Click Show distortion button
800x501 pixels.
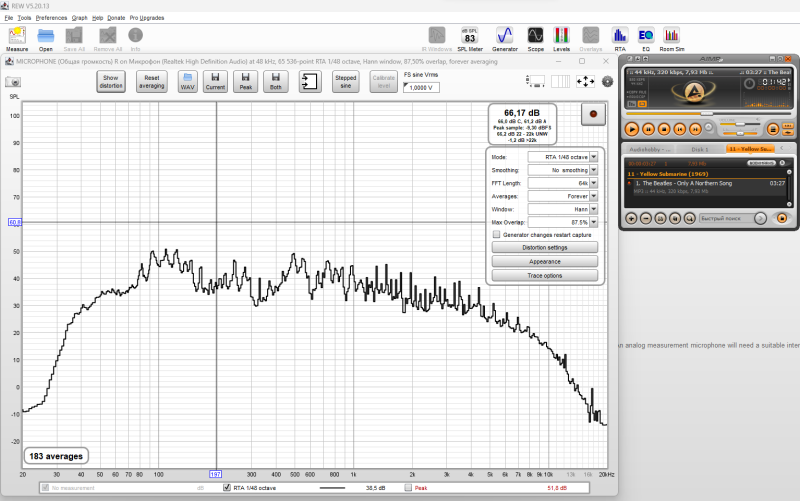click(x=111, y=82)
